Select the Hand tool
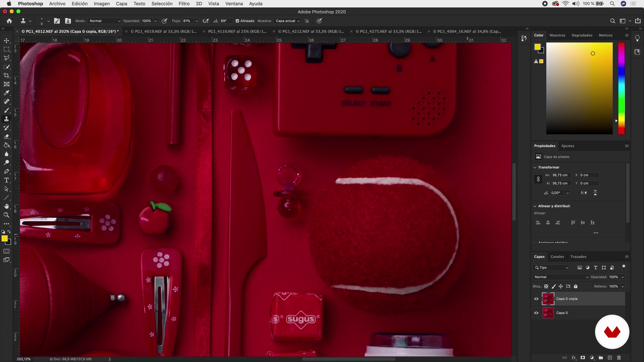 (7, 206)
